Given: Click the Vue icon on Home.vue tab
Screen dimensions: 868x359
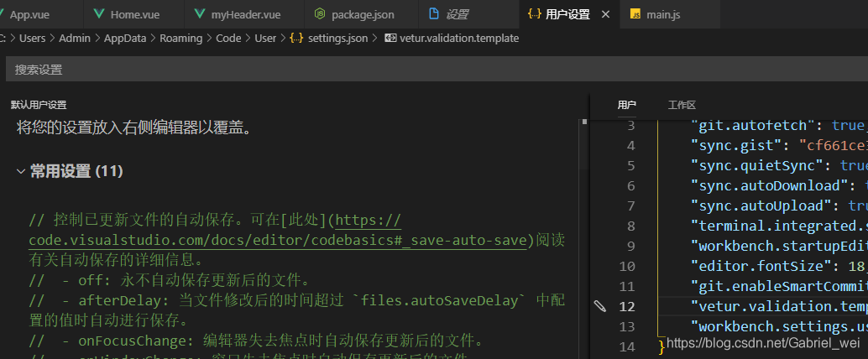Looking at the screenshot, I should click(x=100, y=14).
